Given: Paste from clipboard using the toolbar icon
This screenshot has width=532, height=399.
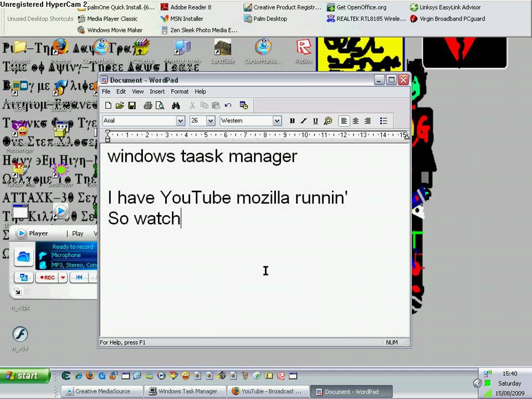Looking at the screenshot, I should click(x=216, y=105).
